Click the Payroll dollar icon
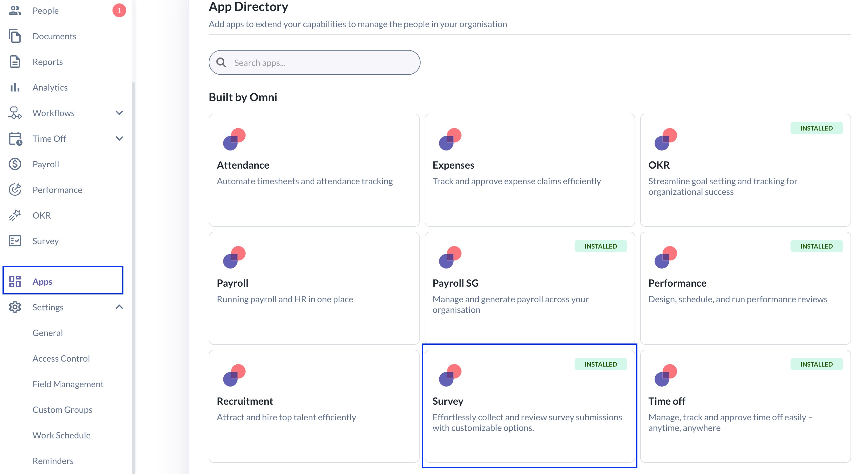 point(15,164)
